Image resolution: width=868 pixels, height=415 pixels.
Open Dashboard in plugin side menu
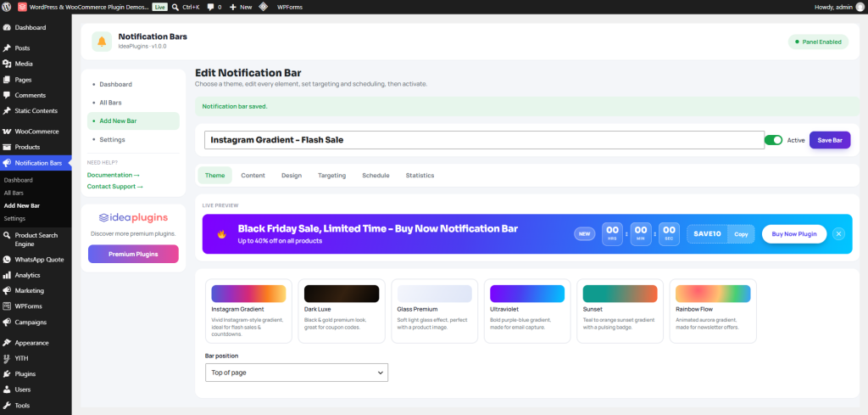(x=133, y=84)
